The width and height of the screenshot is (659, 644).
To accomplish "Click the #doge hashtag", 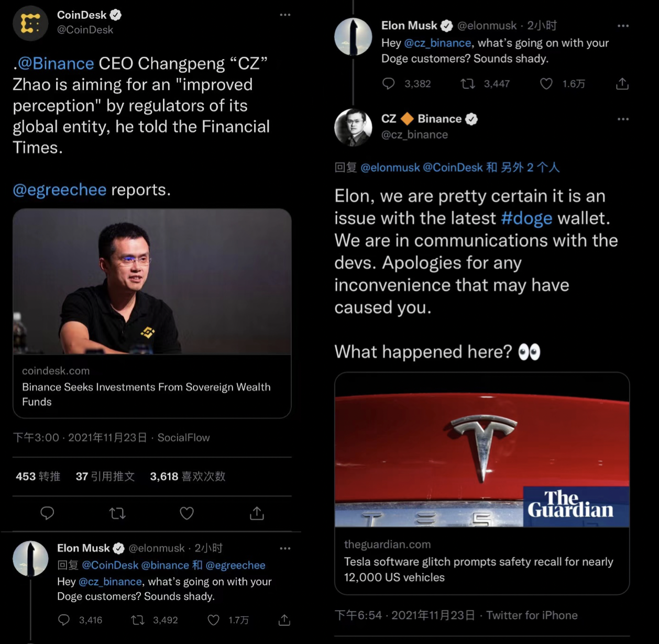I will (526, 218).
